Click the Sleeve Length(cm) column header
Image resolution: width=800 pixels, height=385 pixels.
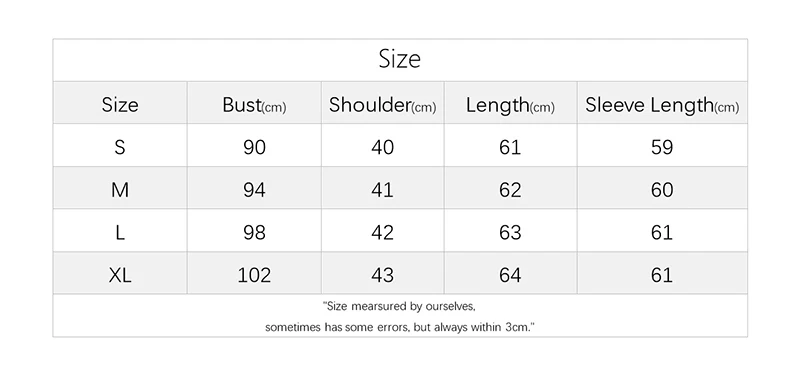[x=662, y=106]
